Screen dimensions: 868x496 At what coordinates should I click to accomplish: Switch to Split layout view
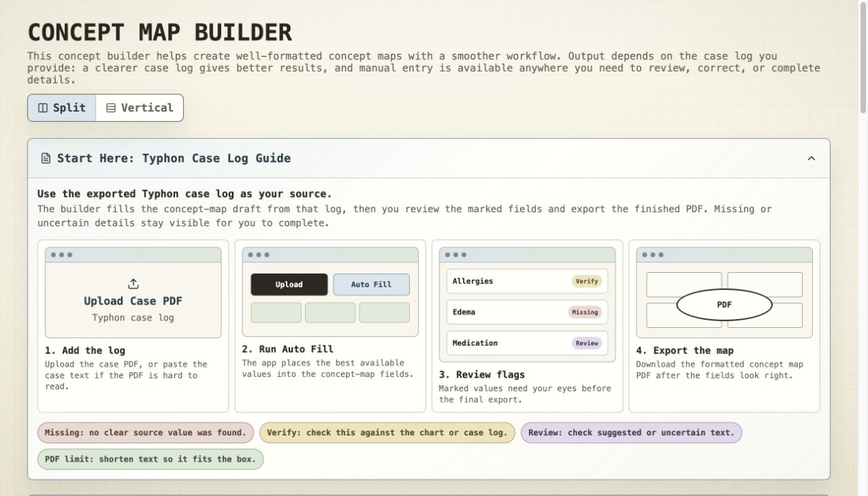coord(62,108)
